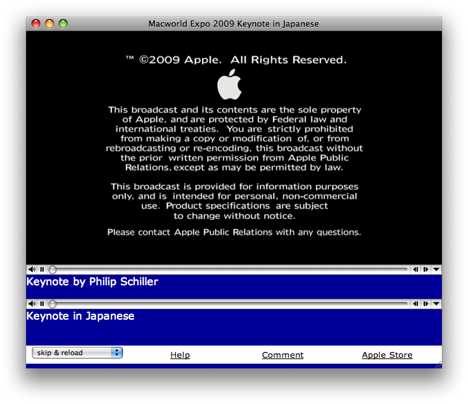Mute the Japanese audio track volume

pos(32,304)
